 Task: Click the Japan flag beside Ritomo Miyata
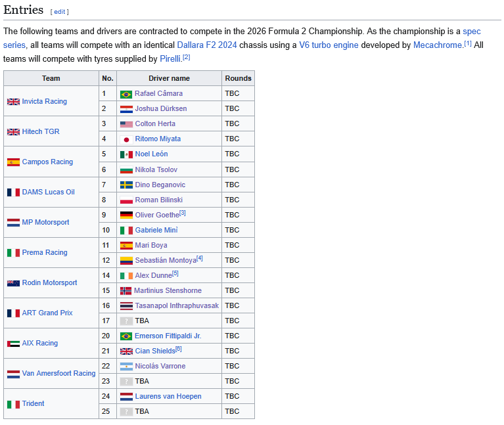point(126,139)
